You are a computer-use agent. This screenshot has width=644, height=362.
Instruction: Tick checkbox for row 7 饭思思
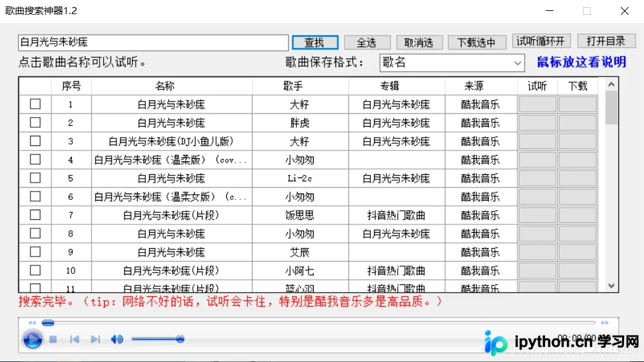tap(35, 215)
